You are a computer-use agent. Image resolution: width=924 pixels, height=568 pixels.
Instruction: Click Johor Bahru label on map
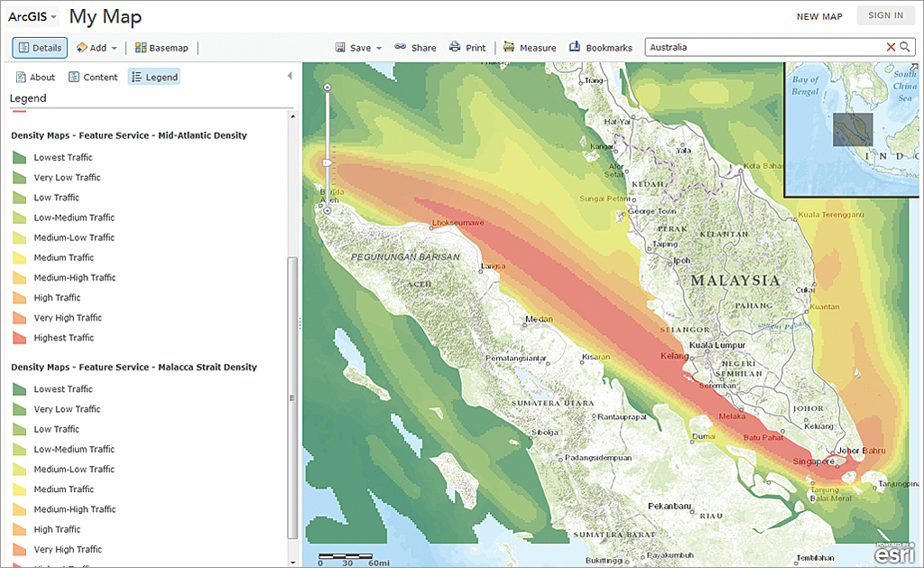862,451
